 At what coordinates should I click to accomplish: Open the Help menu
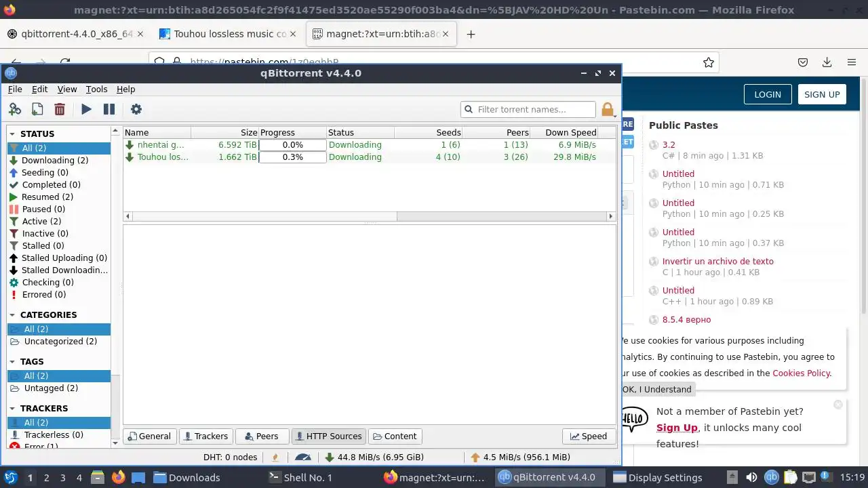click(125, 89)
